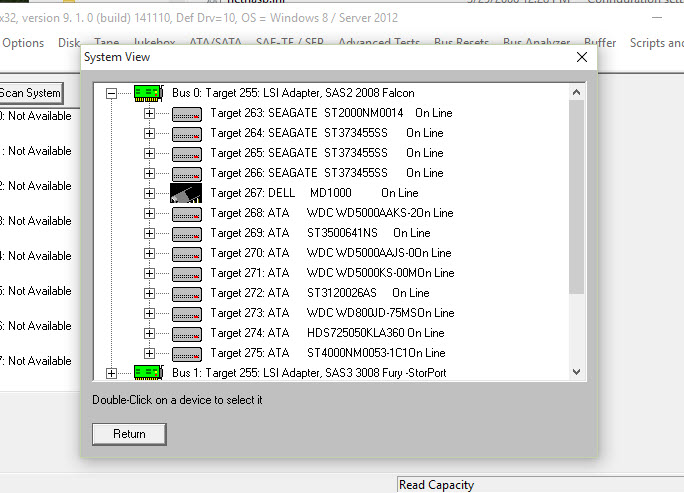This screenshot has height=493, width=684.
Task: Expand the Bus 1 adapter tree node
Action: [x=111, y=373]
